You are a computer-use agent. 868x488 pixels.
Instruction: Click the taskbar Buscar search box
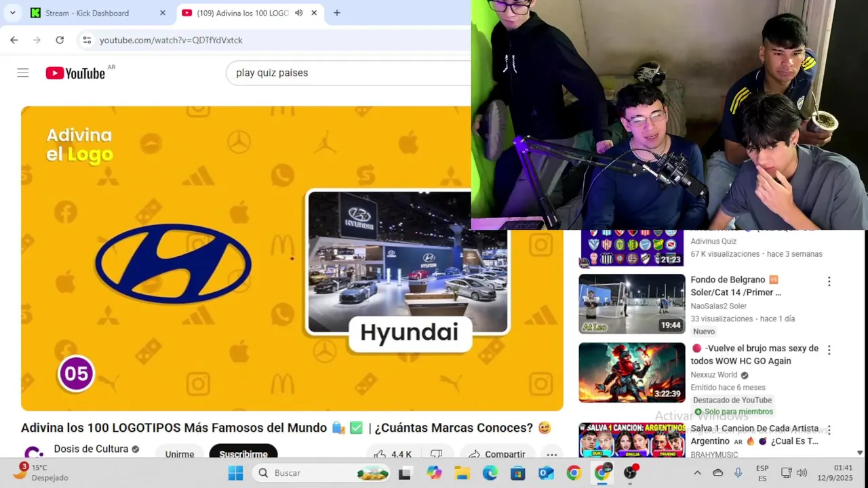click(x=322, y=473)
